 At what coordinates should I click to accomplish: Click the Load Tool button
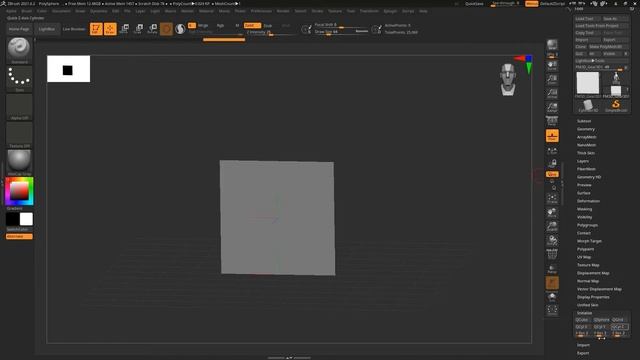pyautogui.click(x=587, y=19)
